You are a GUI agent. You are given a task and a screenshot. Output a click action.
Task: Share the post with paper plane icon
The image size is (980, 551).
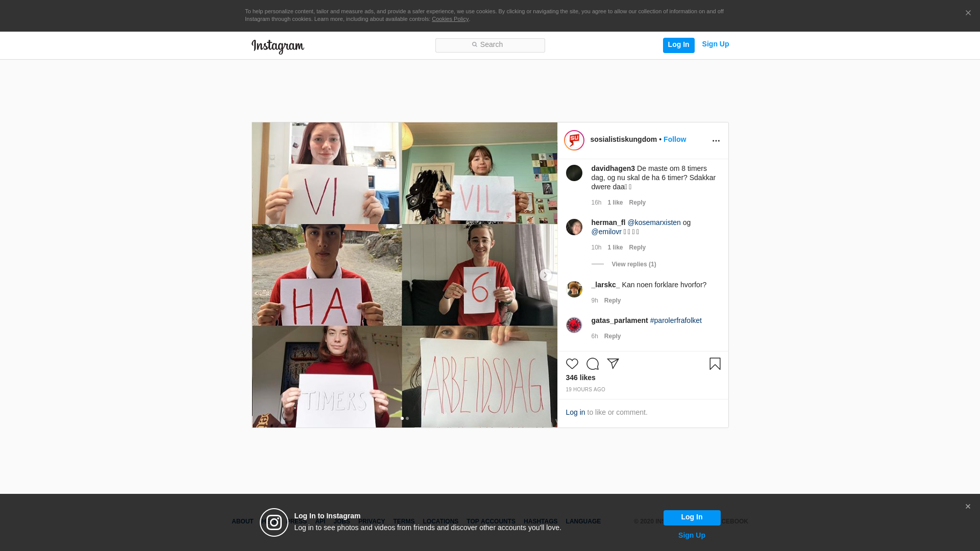tap(612, 364)
